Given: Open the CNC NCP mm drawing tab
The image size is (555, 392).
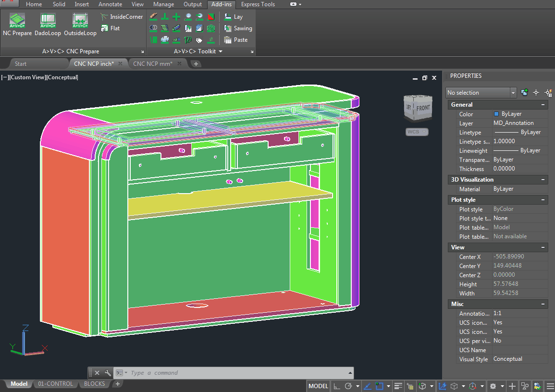Looking at the screenshot, I should [x=152, y=64].
